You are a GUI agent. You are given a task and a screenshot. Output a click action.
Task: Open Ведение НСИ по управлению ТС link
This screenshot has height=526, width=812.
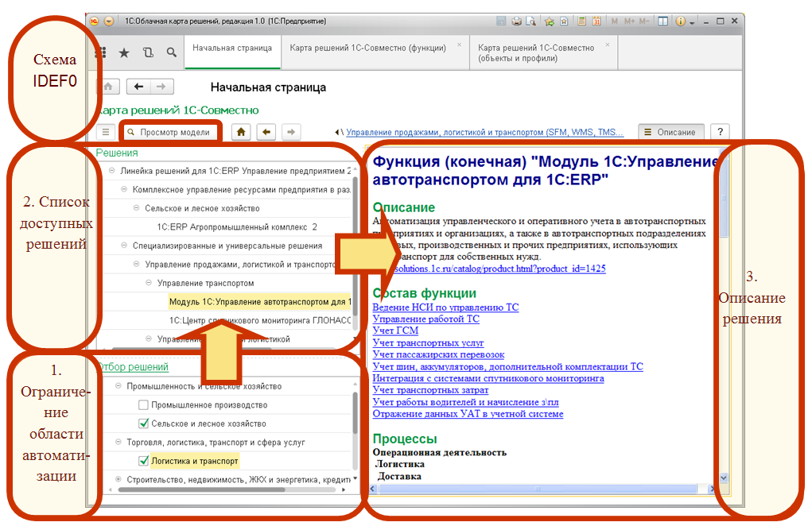click(x=445, y=307)
